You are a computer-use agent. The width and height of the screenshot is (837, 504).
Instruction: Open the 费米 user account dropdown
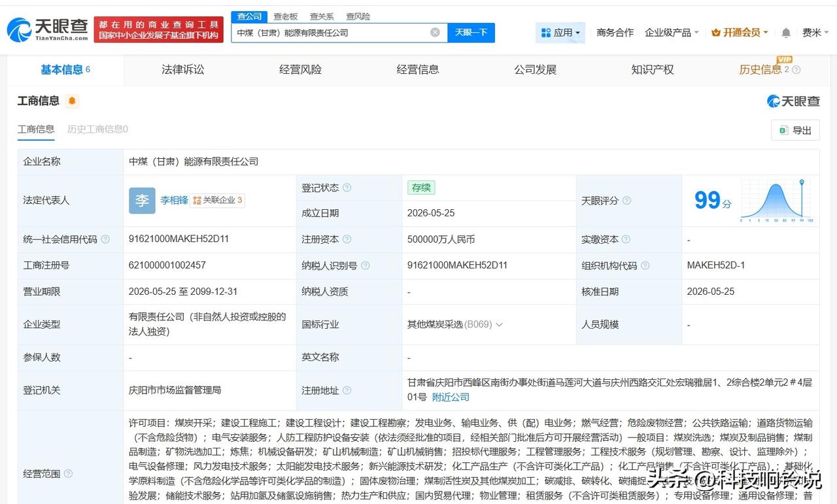tap(815, 33)
